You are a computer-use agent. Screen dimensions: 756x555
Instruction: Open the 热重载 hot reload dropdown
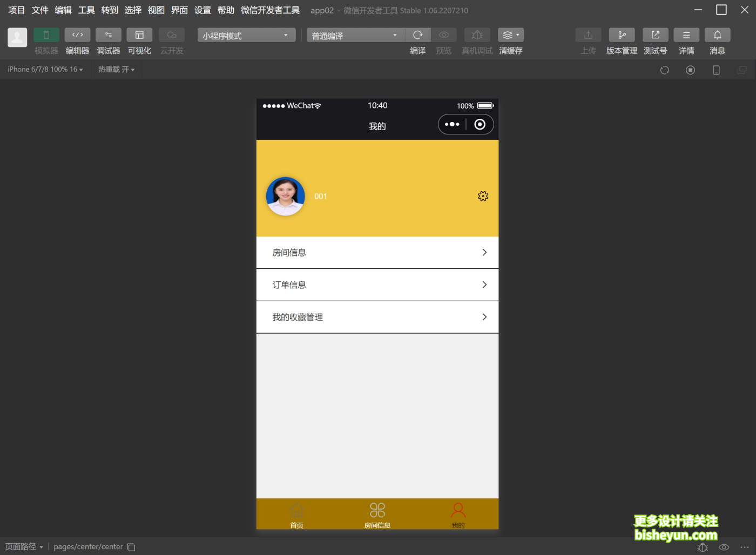[x=116, y=70]
